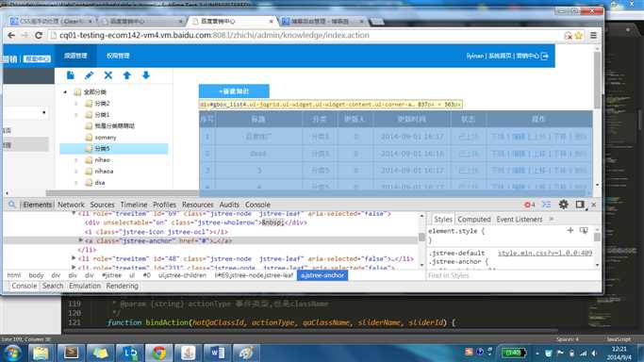Click the move down arrow icon
The height and width of the screenshot is (362, 644).
click(x=146, y=75)
